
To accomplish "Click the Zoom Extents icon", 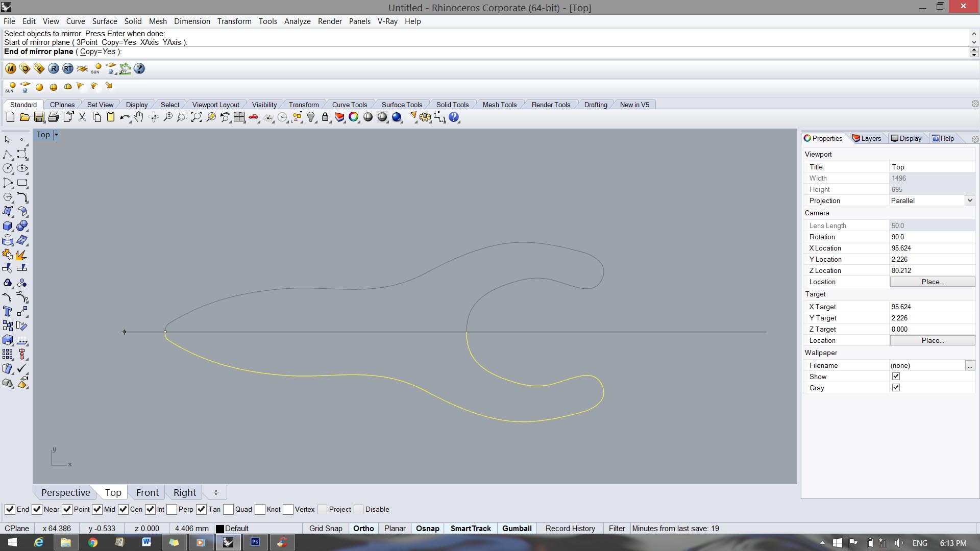I will 197,117.
